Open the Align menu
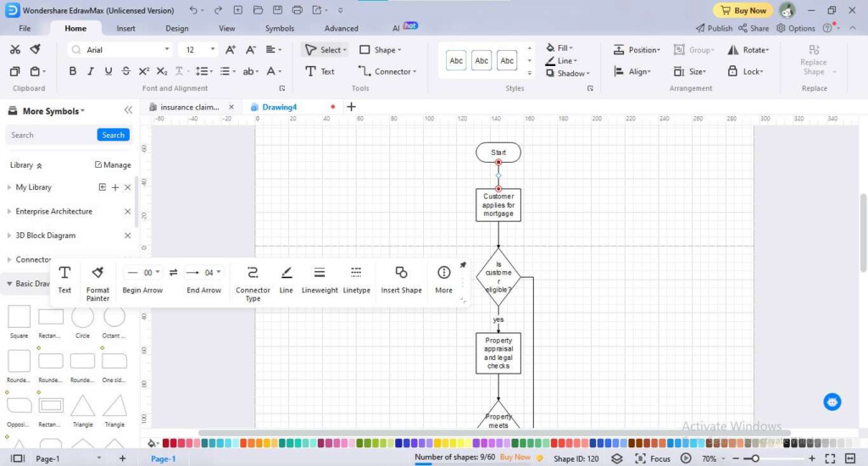This screenshot has width=868, height=466. click(x=632, y=71)
